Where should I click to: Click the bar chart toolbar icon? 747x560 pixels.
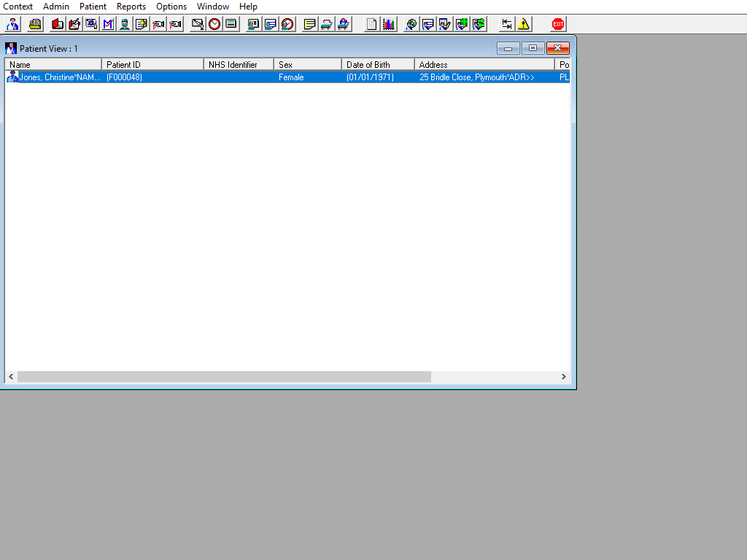(389, 24)
